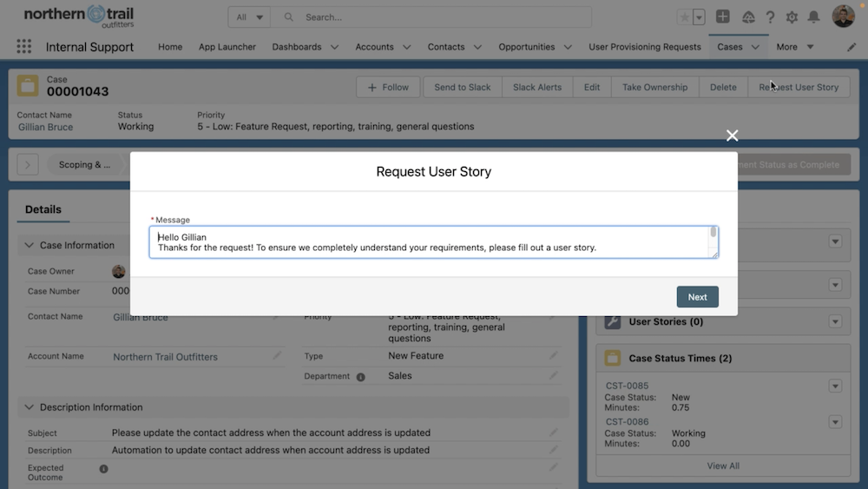Viewport: 868px width, 489px height.
Task: Open the App Launcher nav tab
Action: (x=227, y=47)
